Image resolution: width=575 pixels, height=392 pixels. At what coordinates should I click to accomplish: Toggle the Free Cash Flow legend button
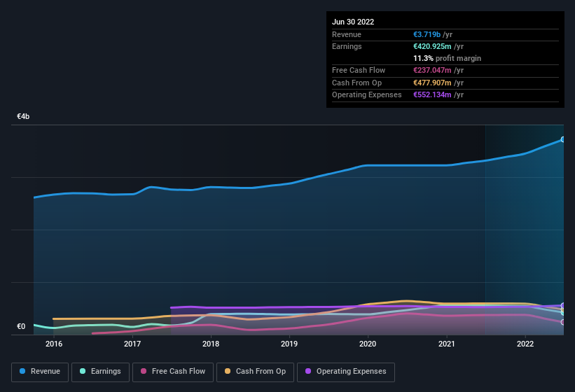pyautogui.click(x=173, y=372)
